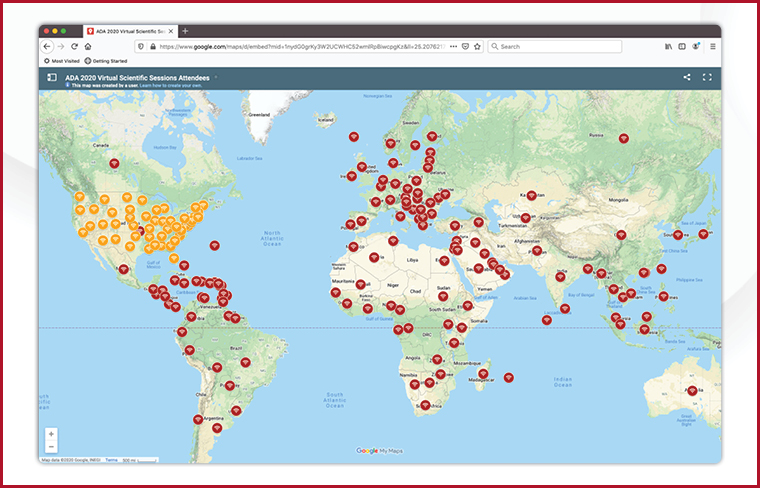Select the red marker in Kazakhstan
760x488 pixels.
coord(531,196)
